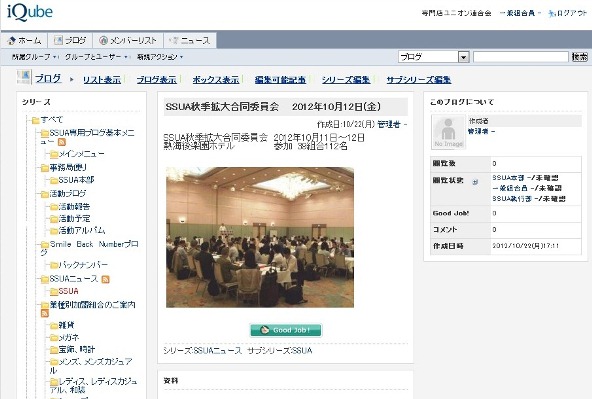Click 一般組合員 -/未確認 viewing status link
This screenshot has height=399, width=592.
527,188
